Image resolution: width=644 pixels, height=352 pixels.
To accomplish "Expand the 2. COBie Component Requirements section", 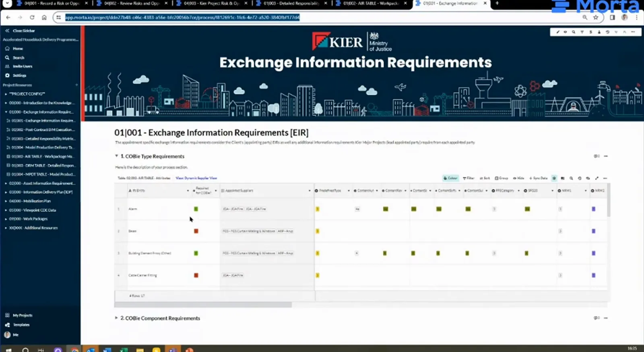I will [x=116, y=318].
